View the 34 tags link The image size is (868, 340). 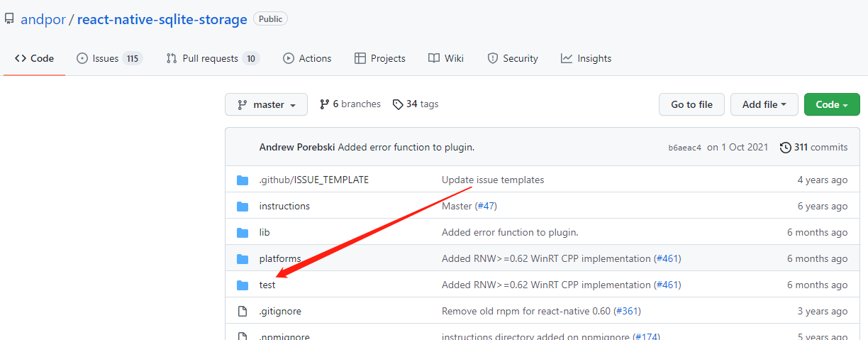tap(416, 104)
